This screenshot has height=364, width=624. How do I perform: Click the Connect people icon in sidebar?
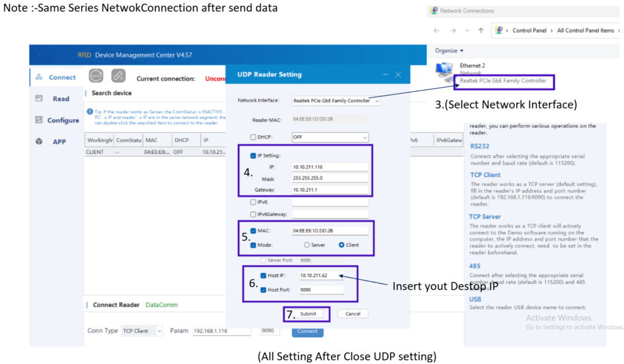pos(39,77)
